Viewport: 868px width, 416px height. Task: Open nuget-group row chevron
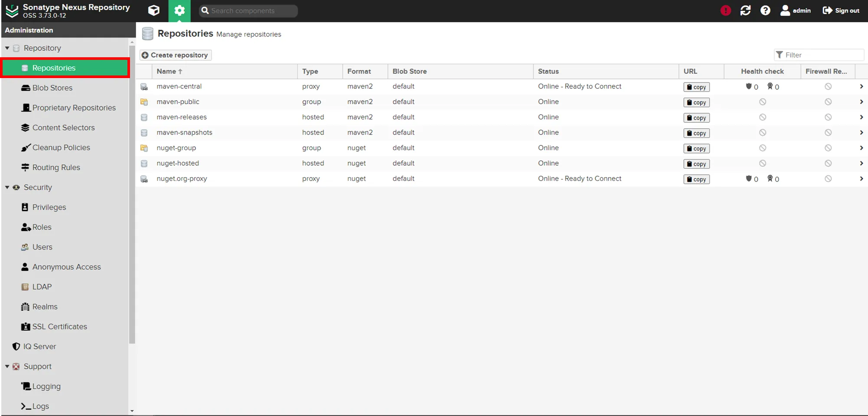(x=861, y=148)
